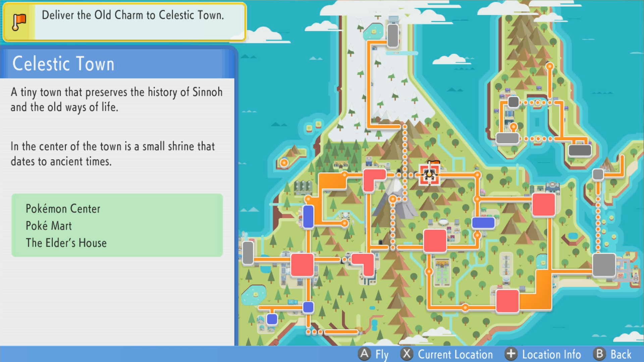Select the Mt. Coronet orange dot
This screenshot has width=644, height=362.
click(393, 199)
